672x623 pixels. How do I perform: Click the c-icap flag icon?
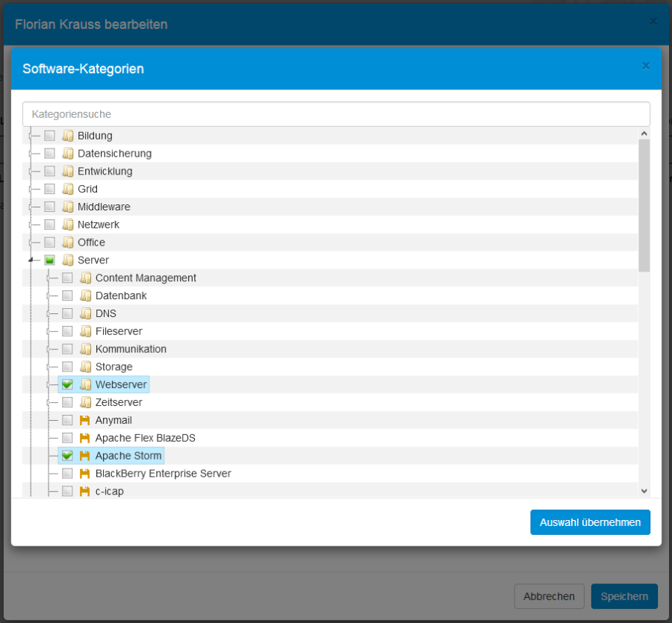click(x=85, y=491)
